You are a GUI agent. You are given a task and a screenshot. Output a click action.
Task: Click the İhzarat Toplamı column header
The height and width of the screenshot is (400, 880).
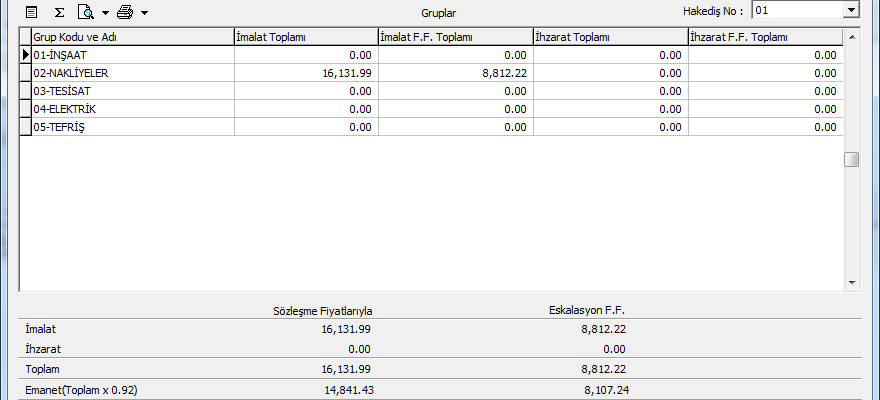[610, 37]
